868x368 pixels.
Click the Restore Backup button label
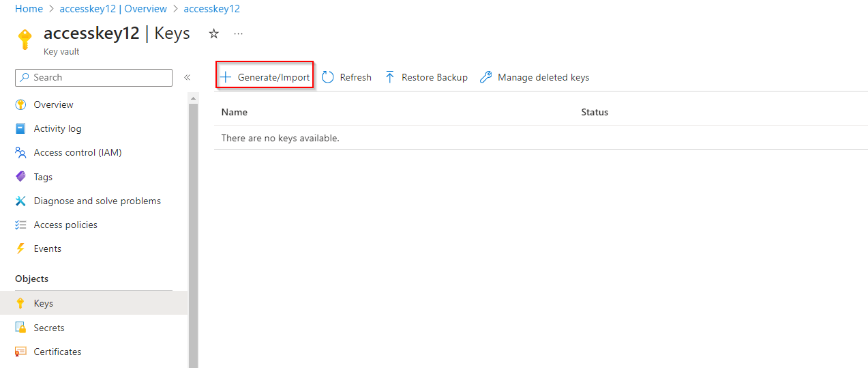point(434,77)
